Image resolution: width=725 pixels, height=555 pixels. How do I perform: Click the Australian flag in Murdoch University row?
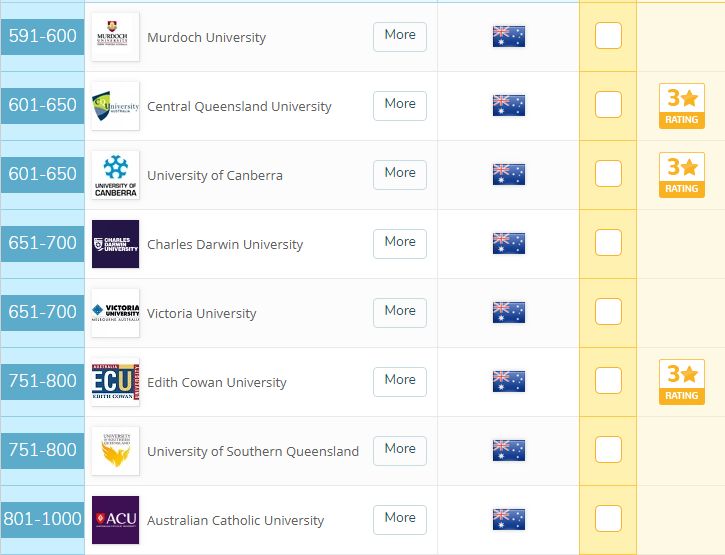point(509,37)
